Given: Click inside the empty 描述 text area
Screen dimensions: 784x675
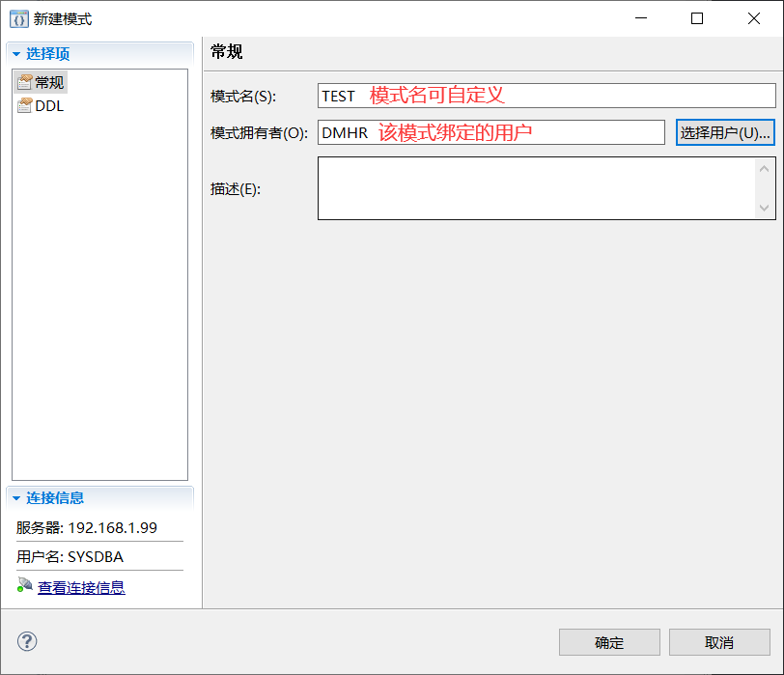Looking at the screenshot, I should 531,188.
